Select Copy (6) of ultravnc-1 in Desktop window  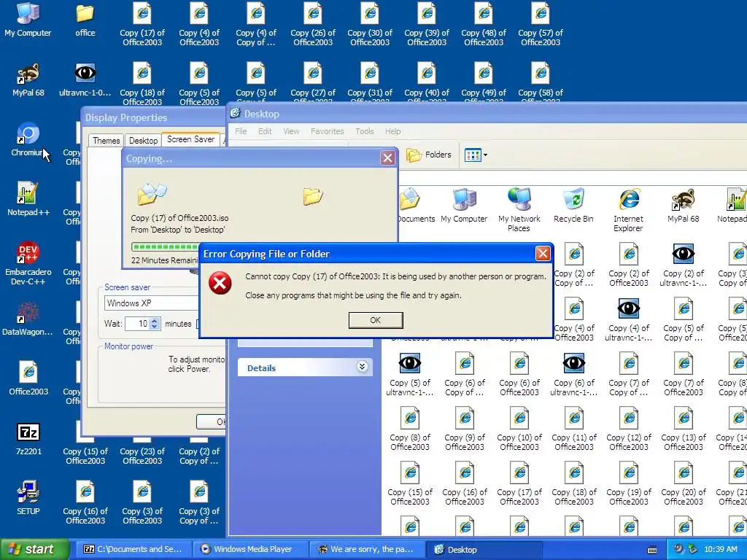[573, 374]
